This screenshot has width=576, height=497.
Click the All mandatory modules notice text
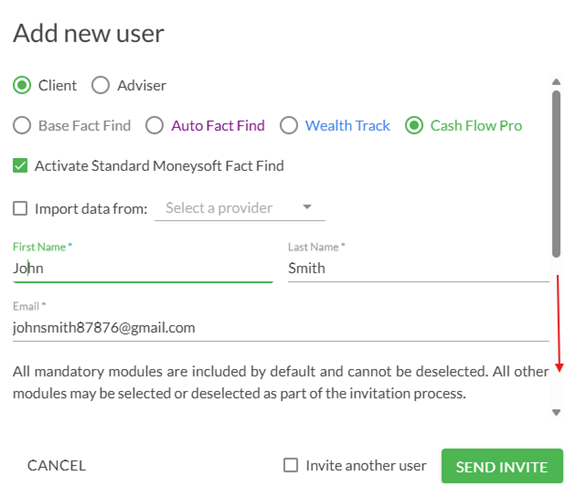(281, 382)
